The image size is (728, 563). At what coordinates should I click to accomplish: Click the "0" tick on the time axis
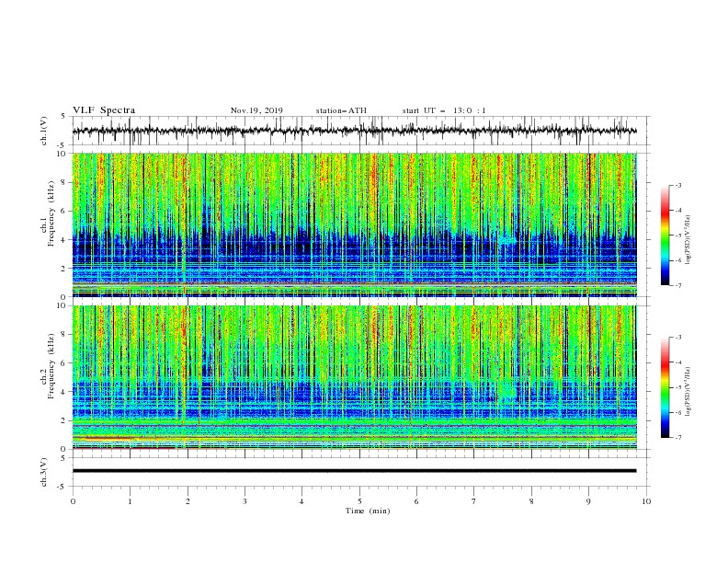73,501
